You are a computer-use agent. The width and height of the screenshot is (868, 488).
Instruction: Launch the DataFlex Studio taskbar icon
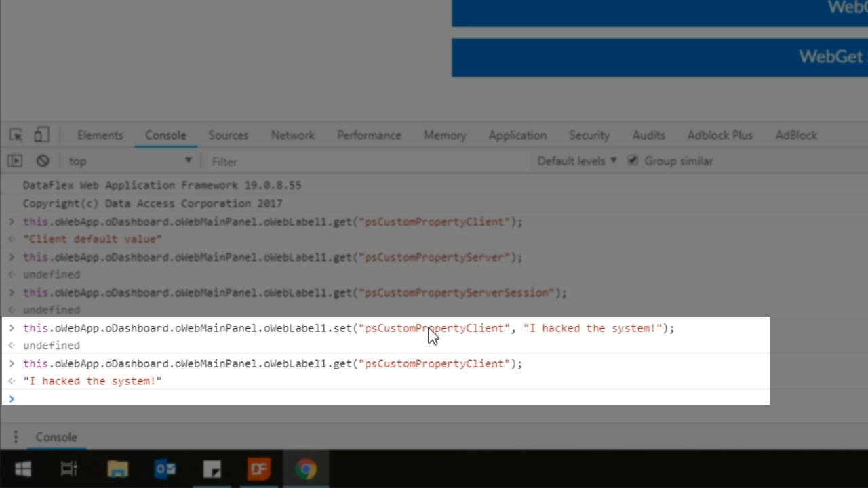[258, 469]
